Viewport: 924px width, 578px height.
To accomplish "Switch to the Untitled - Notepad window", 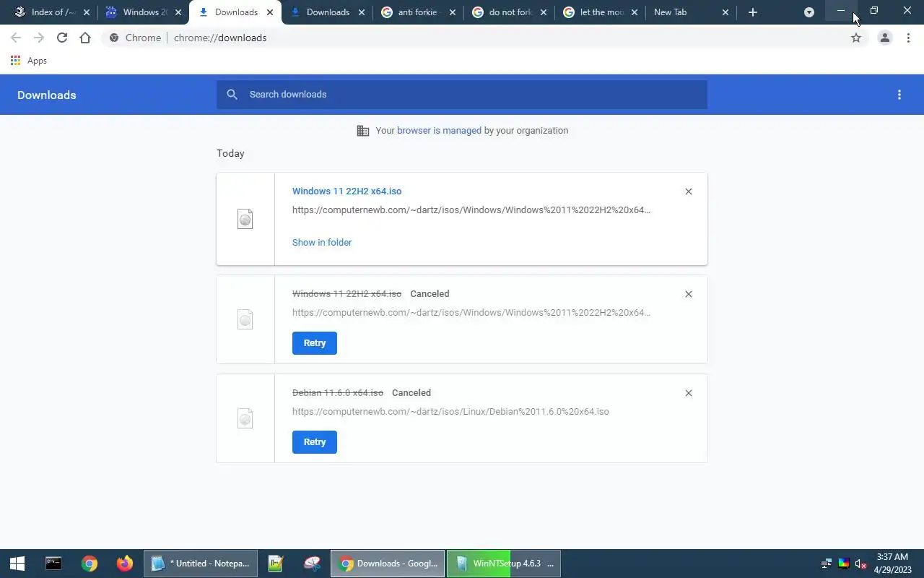I will coord(201,564).
